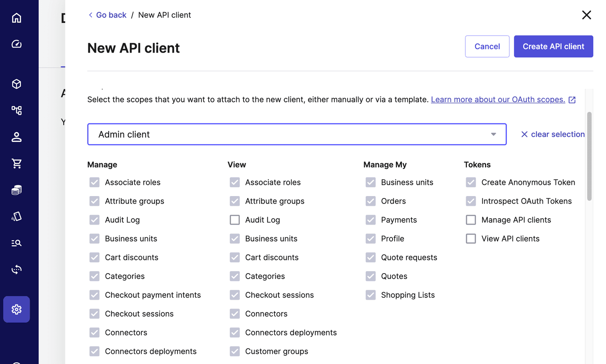Select the highlighted Settings gear icon

[x=16, y=309]
